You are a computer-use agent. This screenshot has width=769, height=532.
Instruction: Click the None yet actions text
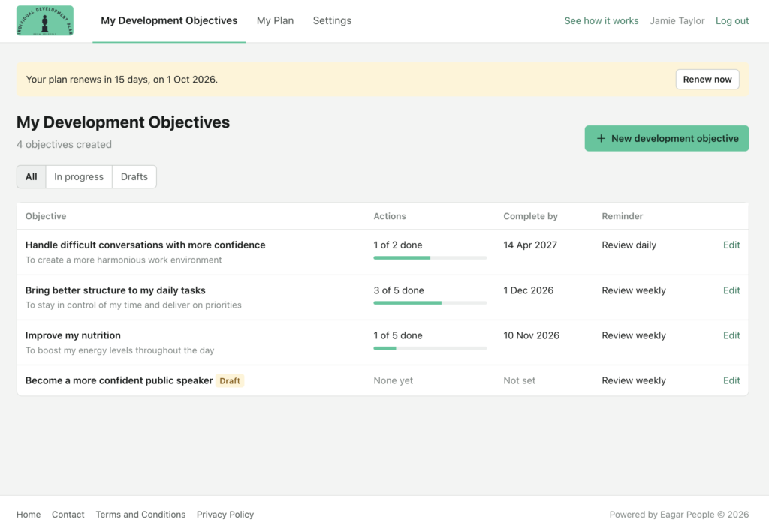click(394, 380)
